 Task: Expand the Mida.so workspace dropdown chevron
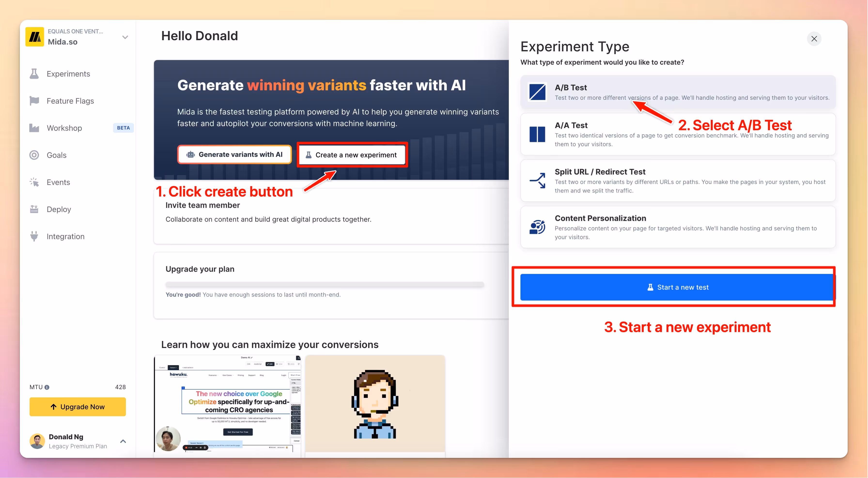(x=125, y=37)
